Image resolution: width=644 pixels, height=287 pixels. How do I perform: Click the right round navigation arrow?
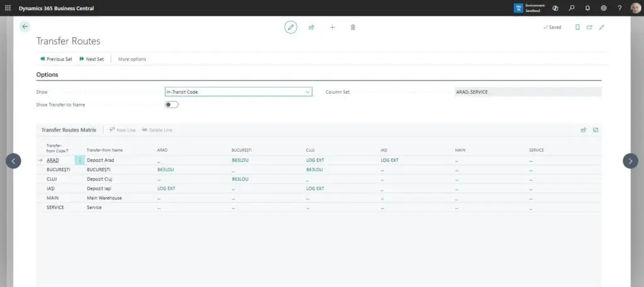pyautogui.click(x=630, y=160)
